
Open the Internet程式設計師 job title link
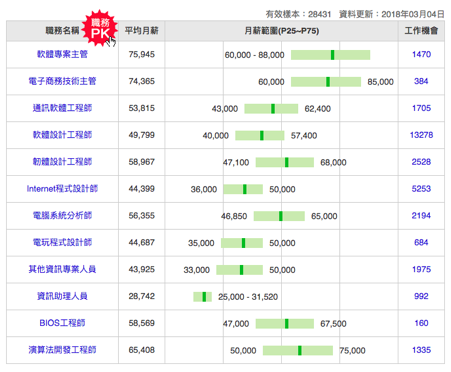click(62, 189)
